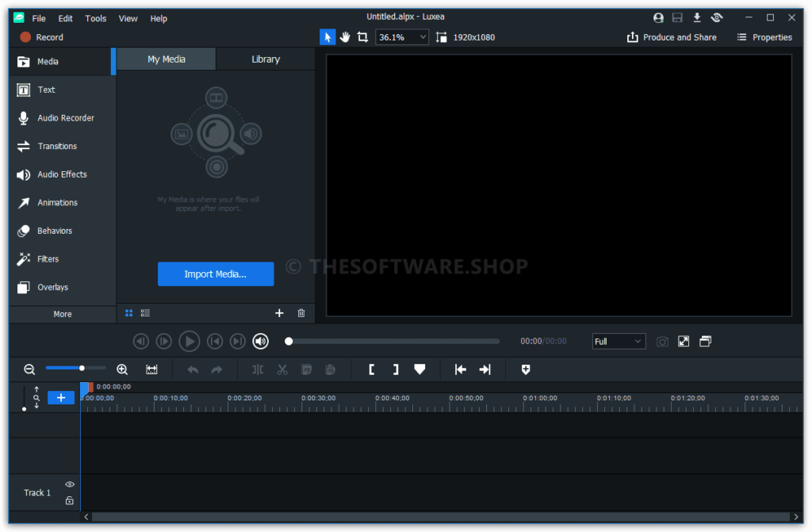
Task: Click preview playback seek bar
Action: (393, 342)
